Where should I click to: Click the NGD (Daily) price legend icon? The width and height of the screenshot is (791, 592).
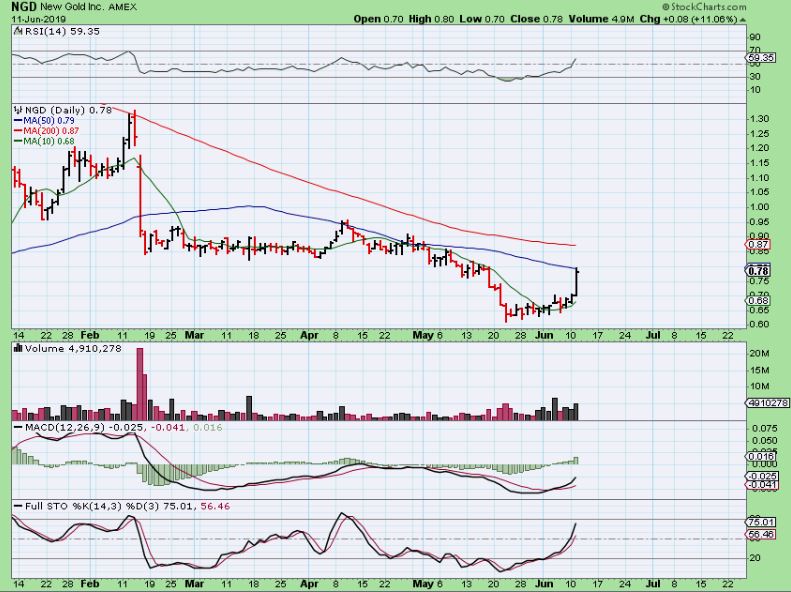[x=15, y=108]
